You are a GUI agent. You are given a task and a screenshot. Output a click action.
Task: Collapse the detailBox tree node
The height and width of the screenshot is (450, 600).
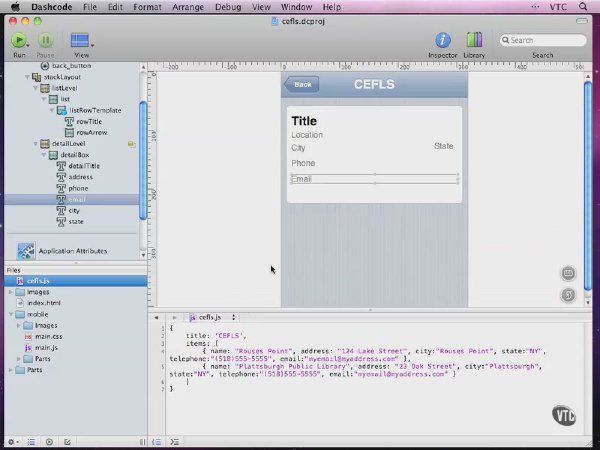click(x=44, y=155)
